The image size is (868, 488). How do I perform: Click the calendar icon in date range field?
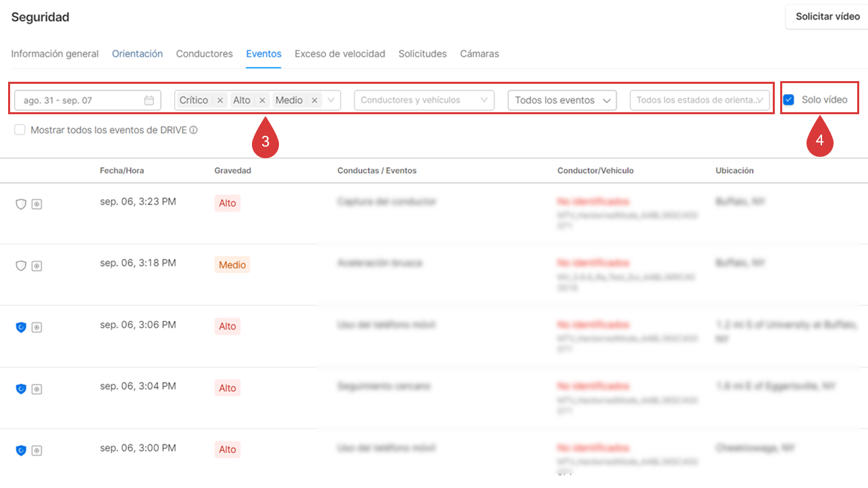tap(149, 101)
